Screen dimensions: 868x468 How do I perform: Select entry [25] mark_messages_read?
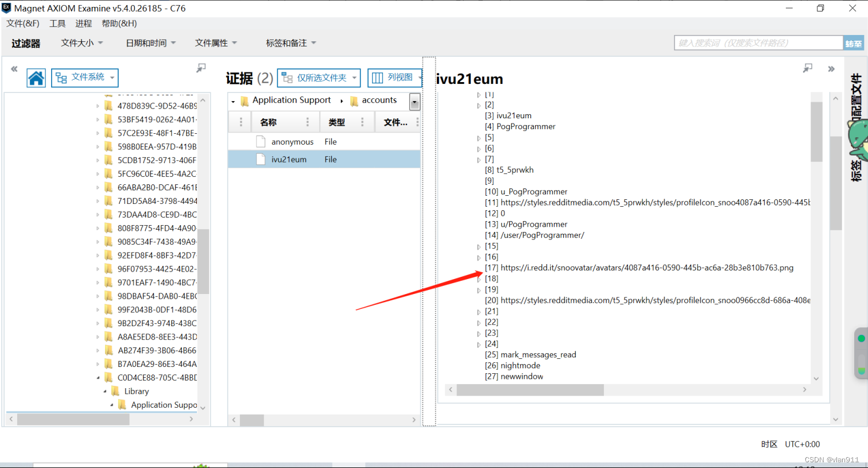[530, 355]
